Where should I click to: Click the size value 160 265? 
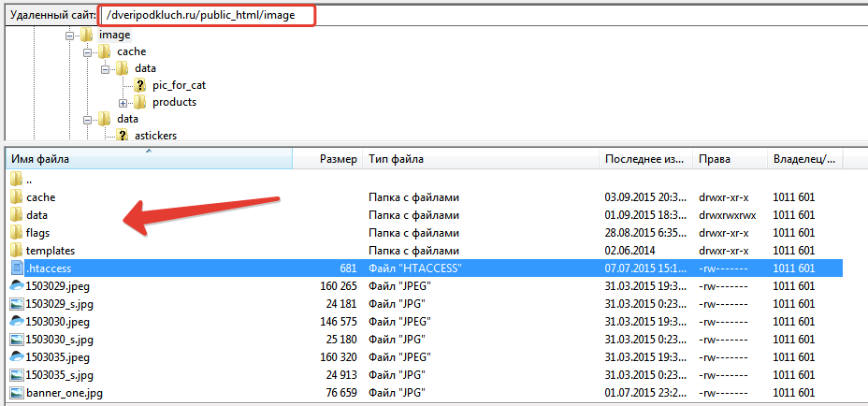(339, 286)
